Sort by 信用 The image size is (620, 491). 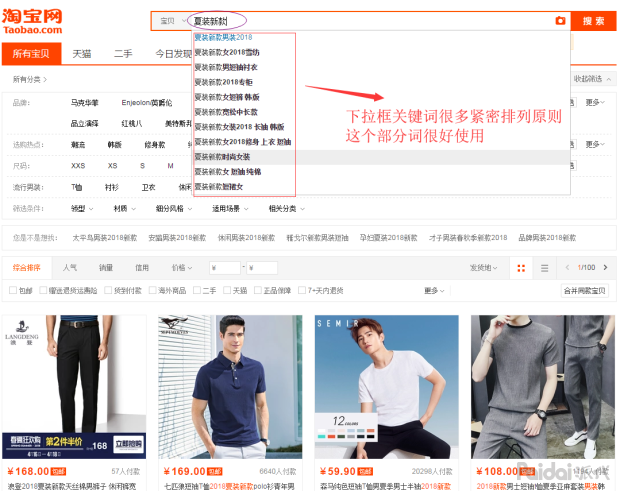(x=142, y=268)
